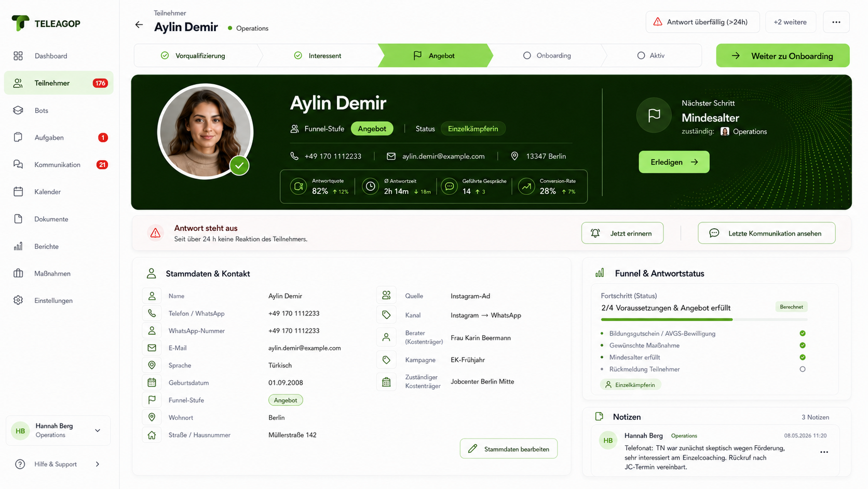868x489 pixels.
Task: Click the 'Müllerstraße 142' address value
Action: pos(292,435)
